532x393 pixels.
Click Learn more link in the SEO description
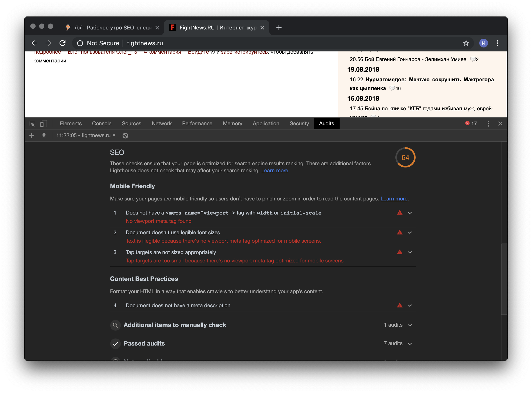pyautogui.click(x=274, y=171)
